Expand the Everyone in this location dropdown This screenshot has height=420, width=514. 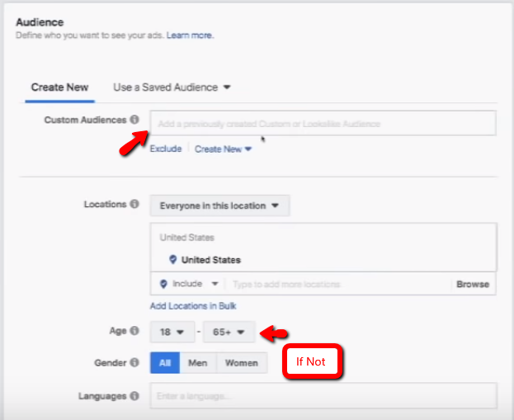tap(219, 205)
